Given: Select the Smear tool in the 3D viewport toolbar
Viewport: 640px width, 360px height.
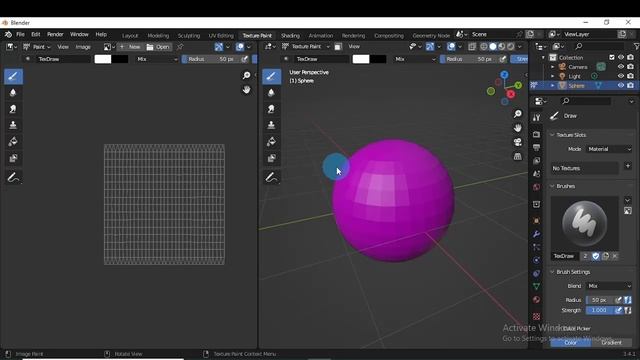Looking at the screenshot, I should tap(271, 109).
